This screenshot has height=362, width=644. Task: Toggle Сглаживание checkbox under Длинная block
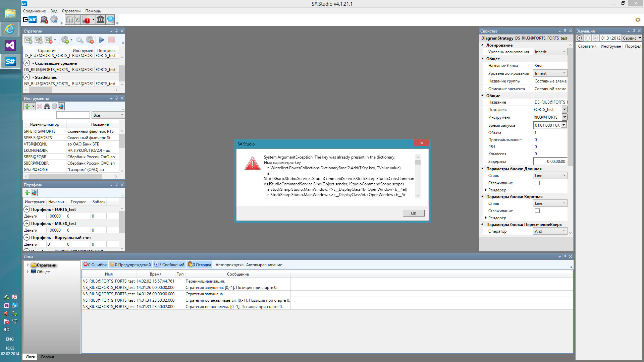pos(537,183)
